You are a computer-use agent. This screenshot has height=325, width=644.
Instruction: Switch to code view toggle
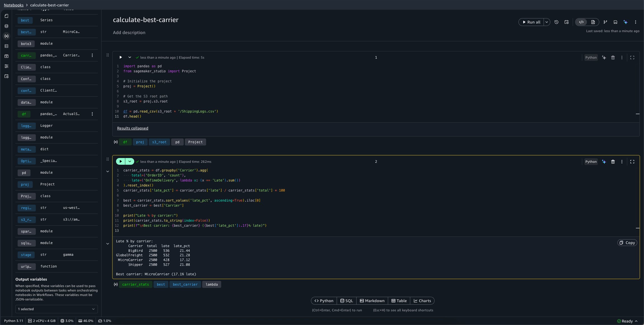tap(582, 22)
